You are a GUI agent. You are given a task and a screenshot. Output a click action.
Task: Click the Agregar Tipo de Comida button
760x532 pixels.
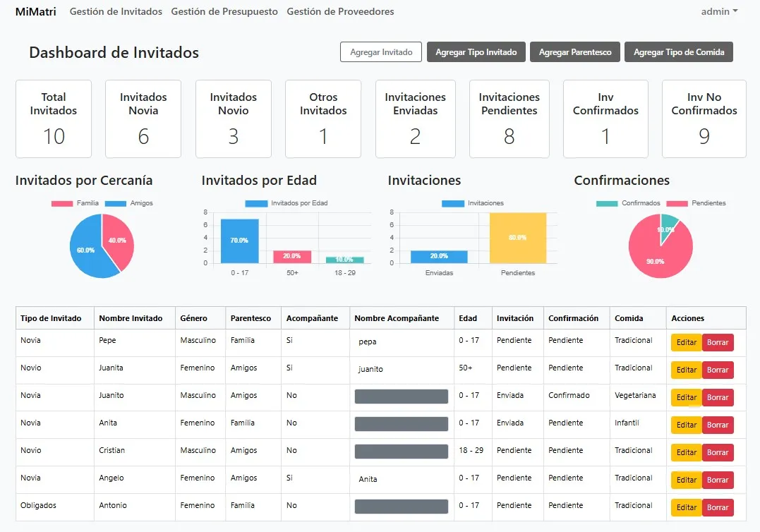click(x=678, y=52)
